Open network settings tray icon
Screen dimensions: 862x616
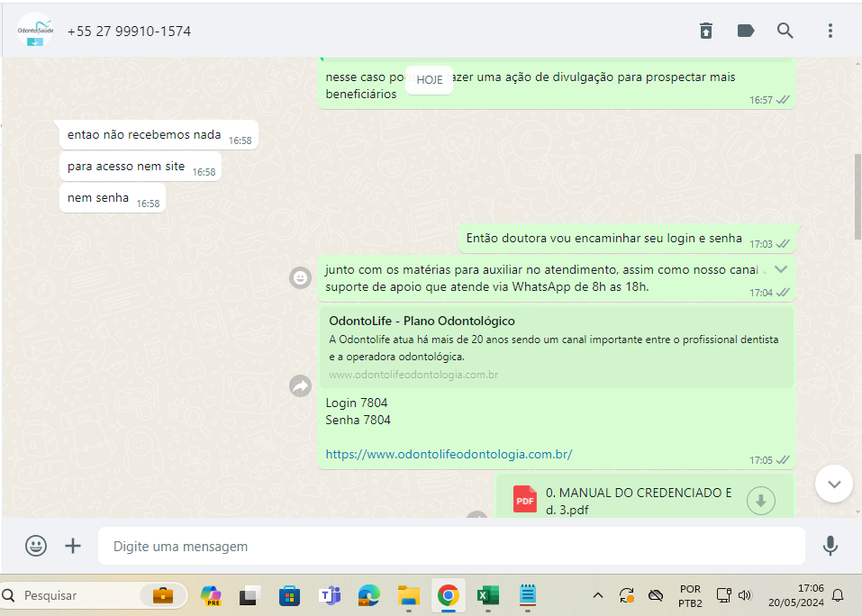(723, 595)
